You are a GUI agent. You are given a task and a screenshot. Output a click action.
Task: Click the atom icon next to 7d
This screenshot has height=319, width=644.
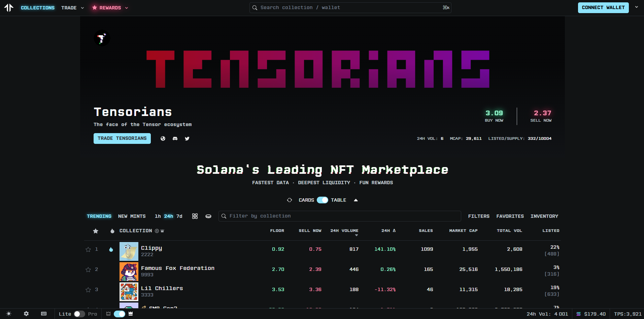pos(195,216)
